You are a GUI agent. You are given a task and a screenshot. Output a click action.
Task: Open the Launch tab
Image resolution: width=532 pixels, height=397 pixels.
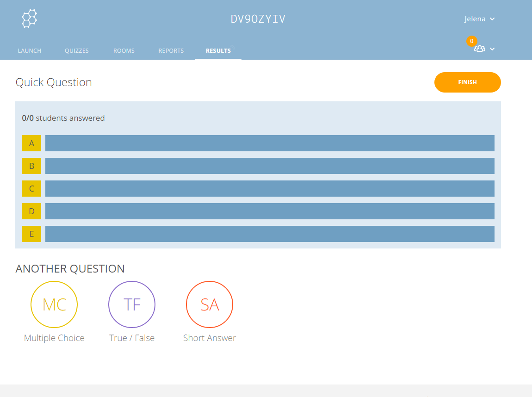pyautogui.click(x=30, y=51)
